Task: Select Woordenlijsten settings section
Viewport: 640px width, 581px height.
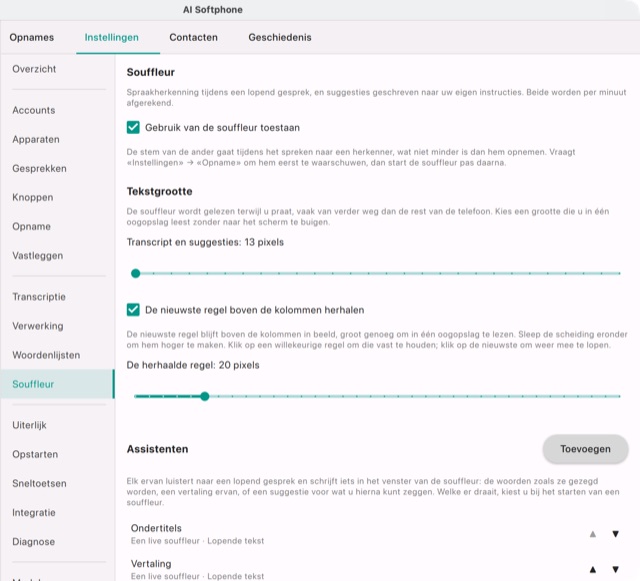Action: [x=57, y=355]
